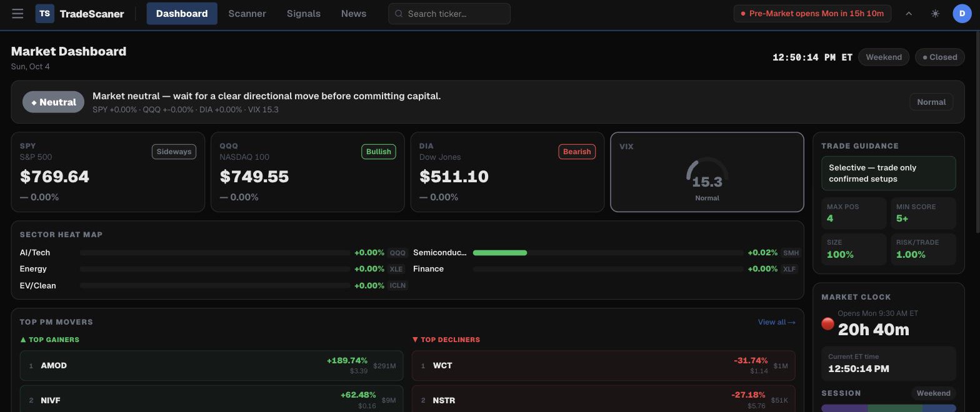Collapse the header using chevron up
980x412 pixels.
pos(909,14)
